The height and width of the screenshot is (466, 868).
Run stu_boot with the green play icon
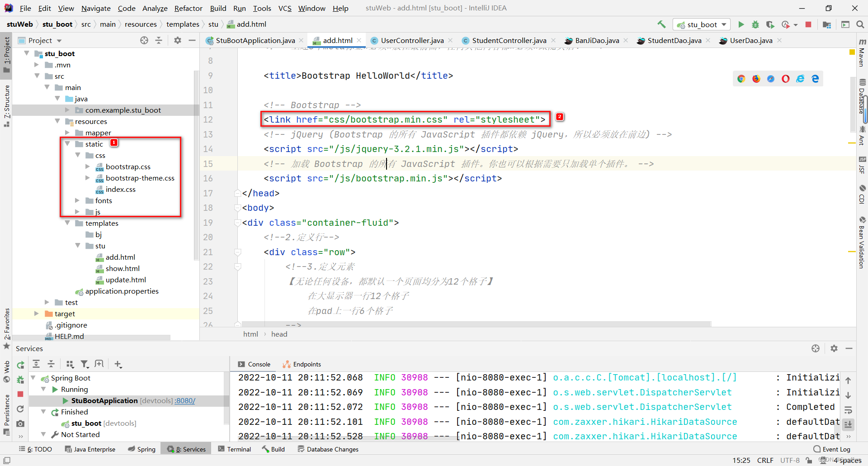coord(741,24)
